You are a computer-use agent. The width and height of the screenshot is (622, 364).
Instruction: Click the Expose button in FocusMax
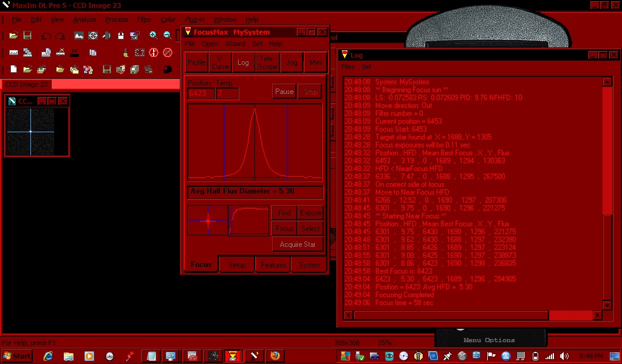[x=310, y=213]
